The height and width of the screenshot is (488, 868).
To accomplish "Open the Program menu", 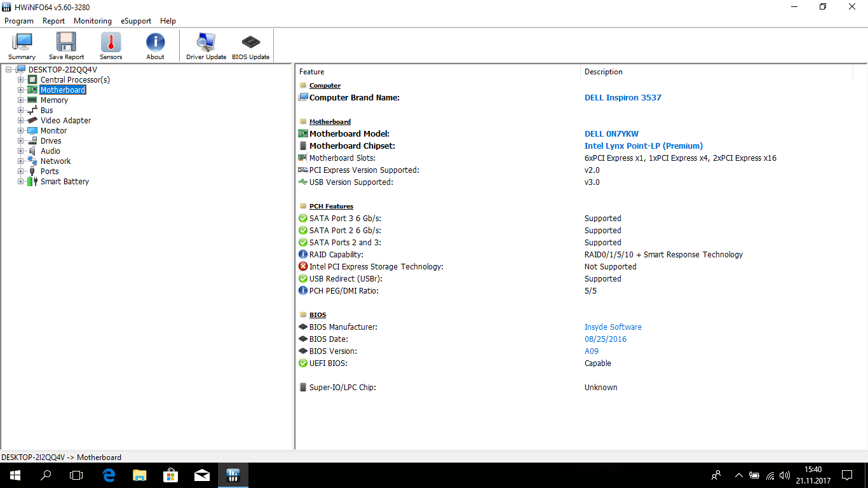I will pyautogui.click(x=19, y=21).
